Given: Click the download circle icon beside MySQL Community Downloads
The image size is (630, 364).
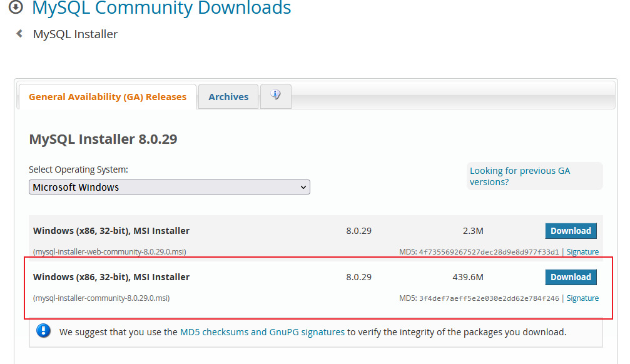Looking at the screenshot, I should tap(16, 7).
